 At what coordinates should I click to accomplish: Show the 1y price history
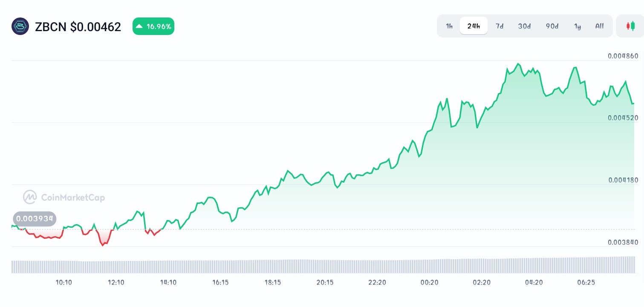coord(578,26)
